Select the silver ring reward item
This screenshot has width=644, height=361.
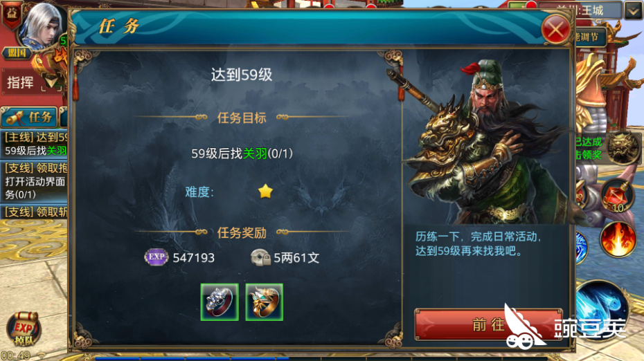220,302
